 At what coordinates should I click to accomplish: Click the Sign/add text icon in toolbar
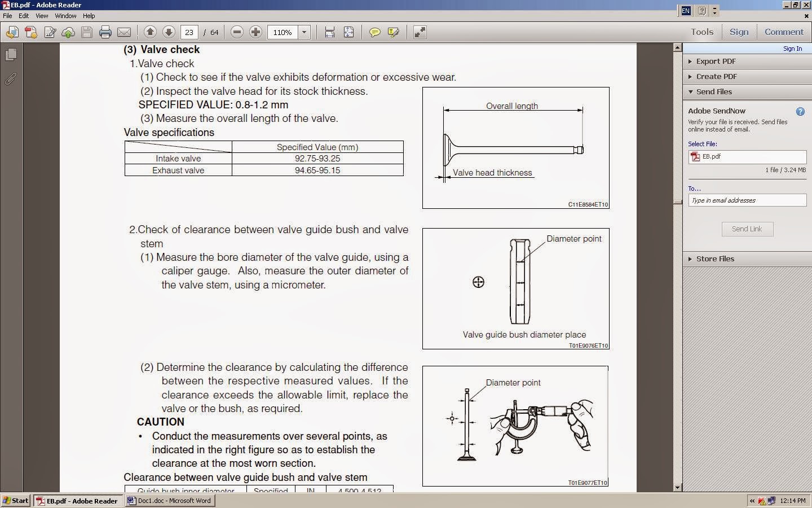tap(50, 32)
